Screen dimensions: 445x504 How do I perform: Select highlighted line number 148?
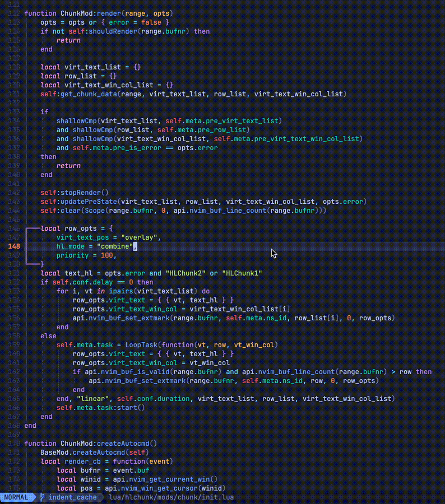pyautogui.click(x=14, y=246)
